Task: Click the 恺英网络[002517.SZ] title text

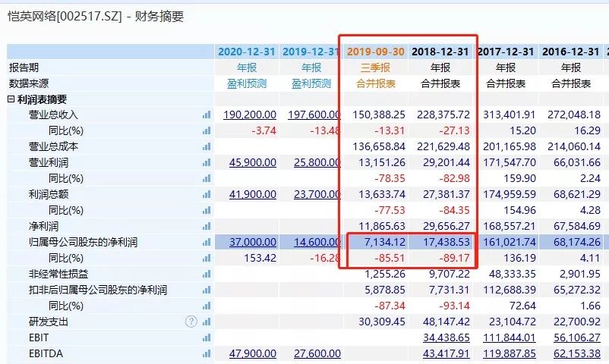Action: pos(65,17)
